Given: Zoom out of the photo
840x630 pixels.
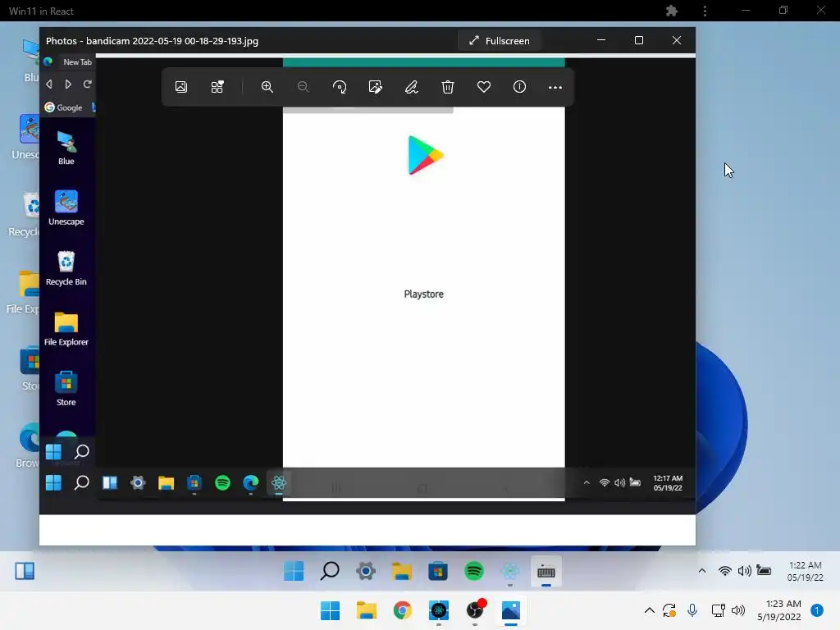Looking at the screenshot, I should pyautogui.click(x=304, y=87).
